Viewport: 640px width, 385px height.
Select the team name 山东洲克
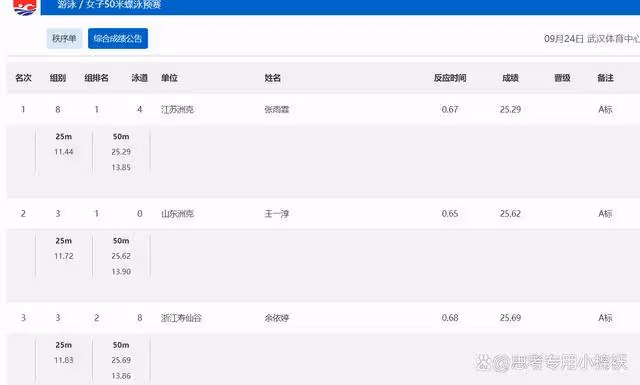(178, 214)
